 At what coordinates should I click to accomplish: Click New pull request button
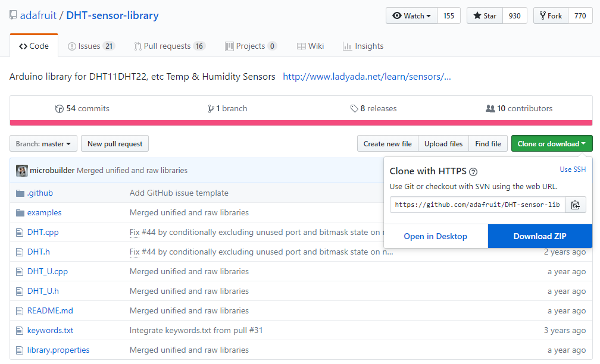point(115,144)
